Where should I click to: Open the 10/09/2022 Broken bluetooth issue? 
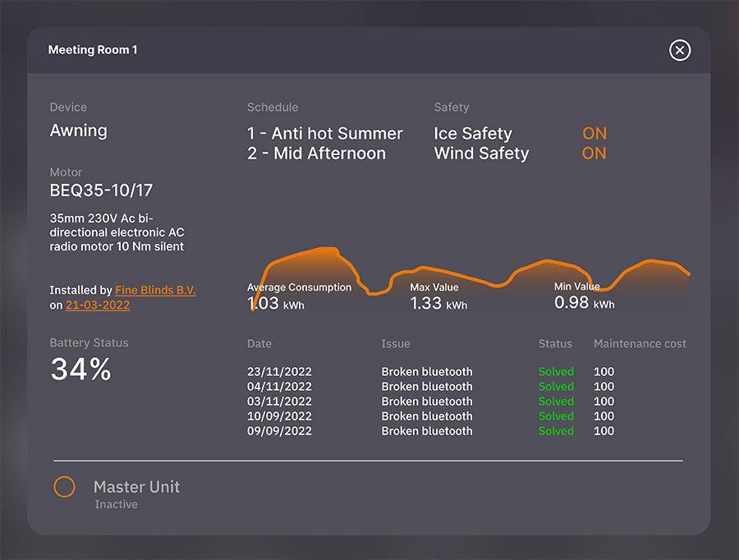point(426,416)
